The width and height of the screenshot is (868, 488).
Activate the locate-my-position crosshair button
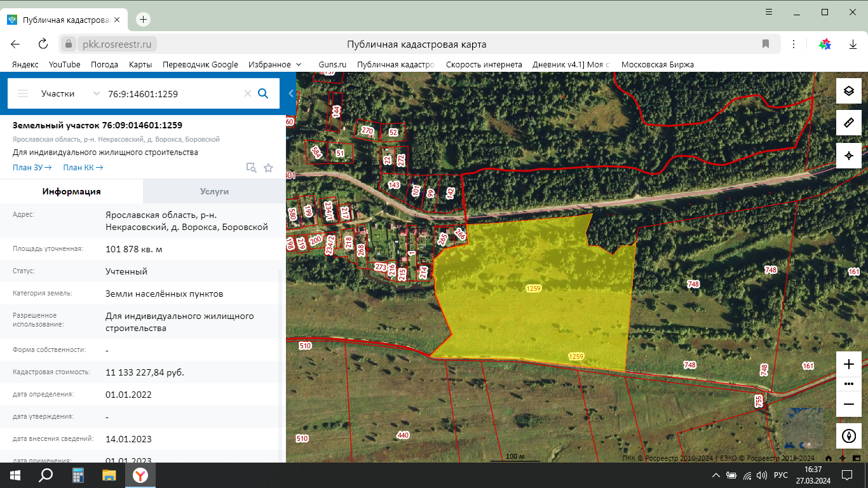tap(848, 156)
